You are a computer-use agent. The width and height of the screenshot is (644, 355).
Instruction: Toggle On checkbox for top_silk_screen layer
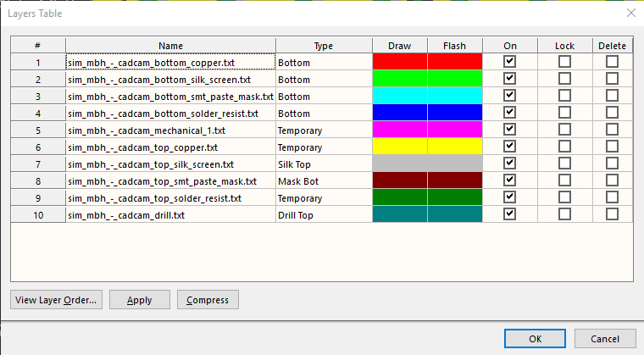coord(509,164)
